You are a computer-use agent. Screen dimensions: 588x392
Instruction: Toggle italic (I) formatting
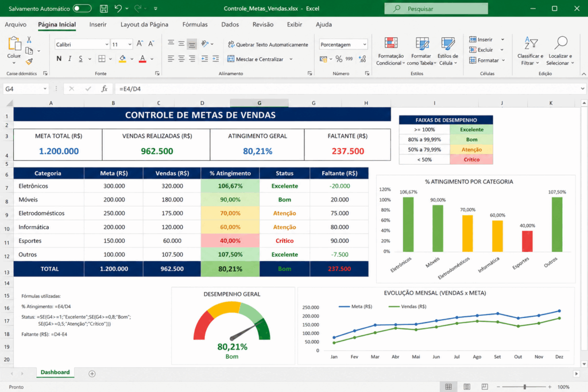coord(69,59)
